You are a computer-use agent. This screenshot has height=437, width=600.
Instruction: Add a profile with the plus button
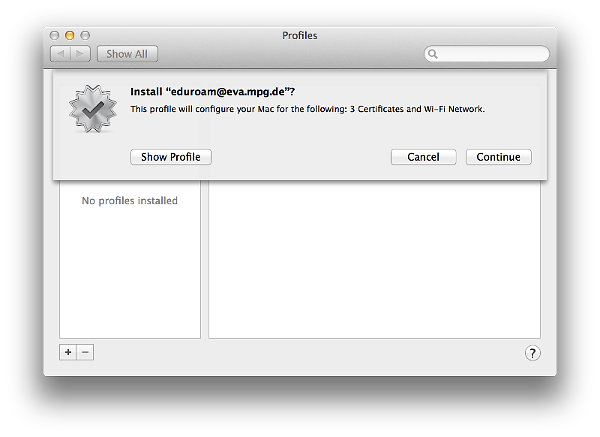[68, 352]
